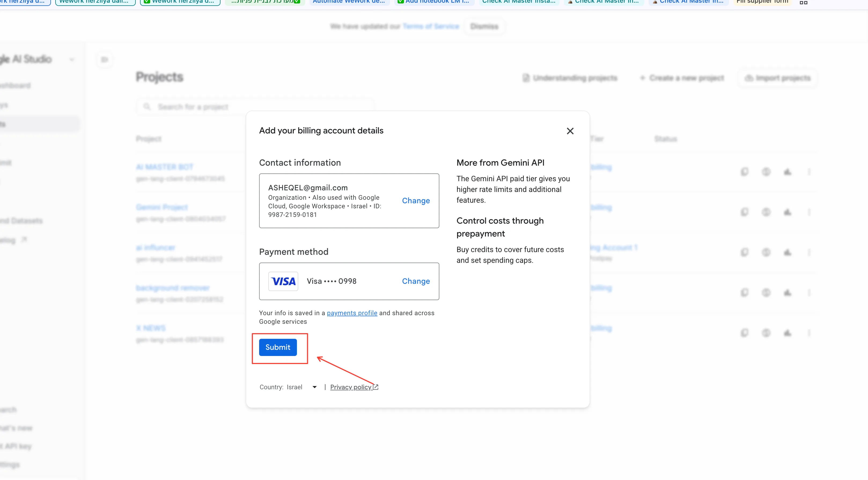The image size is (868, 480).
Task: Toggle the sidebar panel icon beside Projects
Action: [105, 60]
